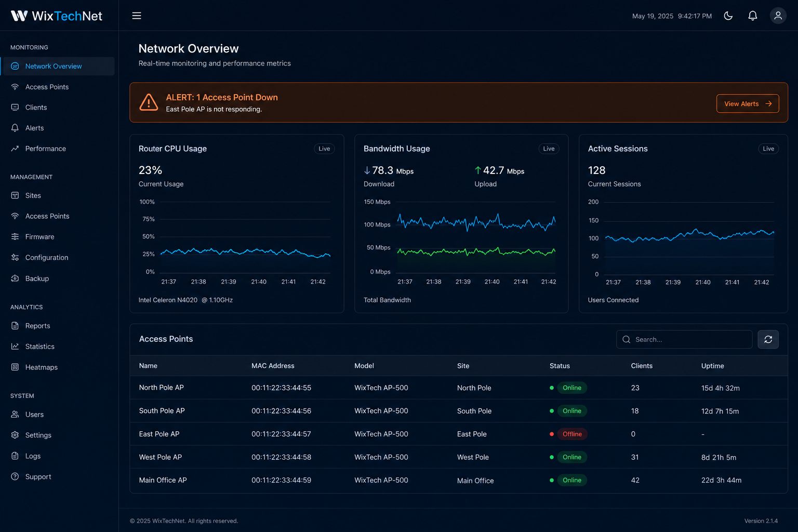Click the Wi-Fi icon beside Monitoring Access Points
Image resolution: width=798 pixels, height=532 pixels.
(x=15, y=87)
